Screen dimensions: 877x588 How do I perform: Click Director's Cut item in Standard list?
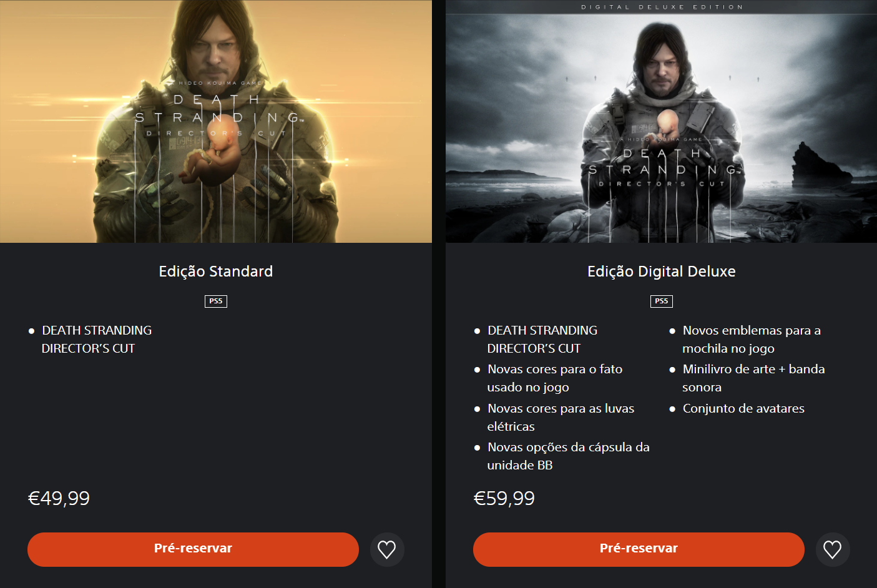pos(97,339)
